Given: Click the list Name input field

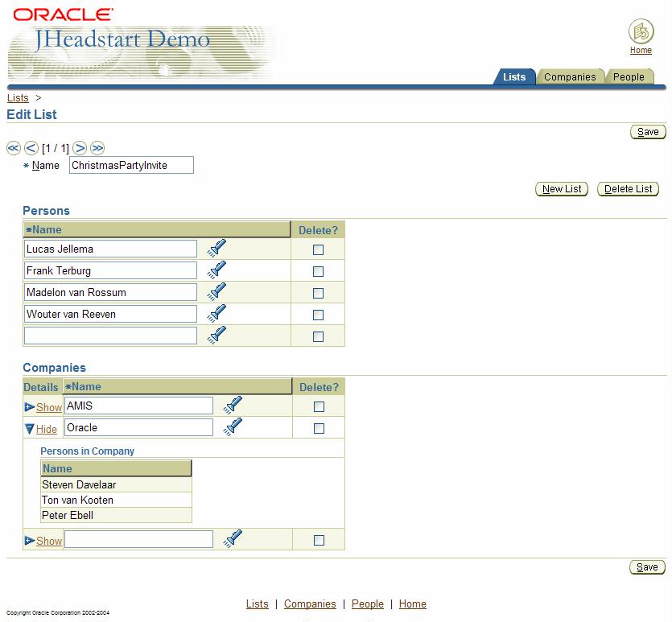Looking at the screenshot, I should point(131,165).
